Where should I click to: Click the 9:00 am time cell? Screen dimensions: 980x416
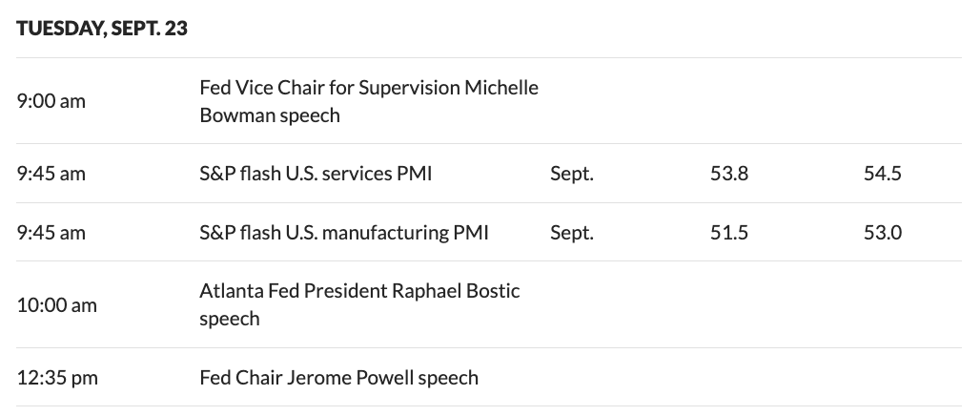(x=51, y=101)
